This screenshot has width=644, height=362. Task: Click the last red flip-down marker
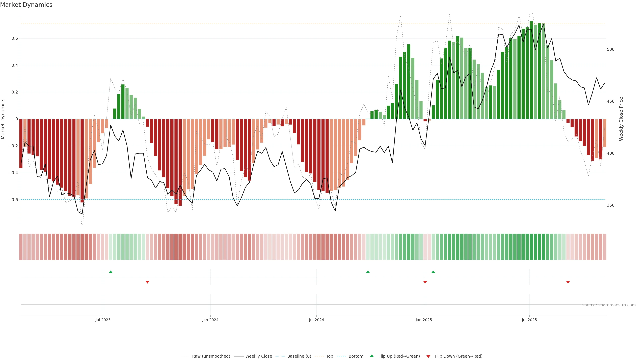pos(568,282)
